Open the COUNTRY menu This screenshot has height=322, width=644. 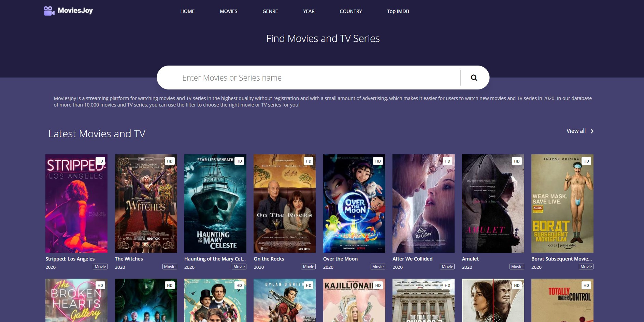351,11
